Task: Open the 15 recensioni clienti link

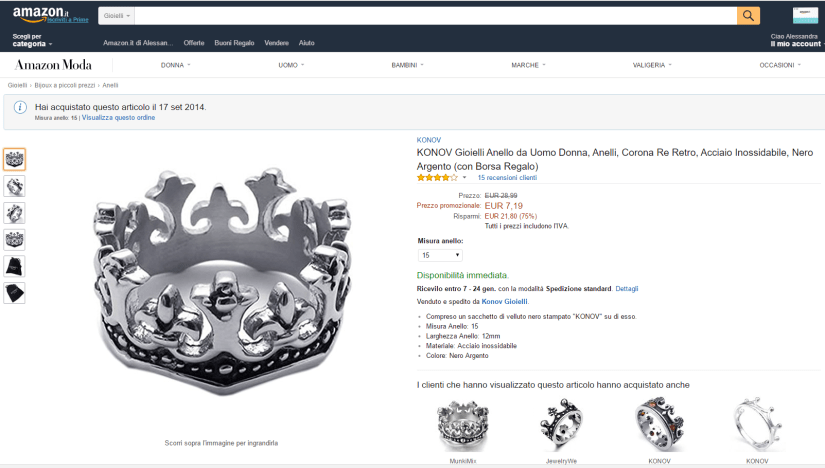Action: [x=507, y=177]
